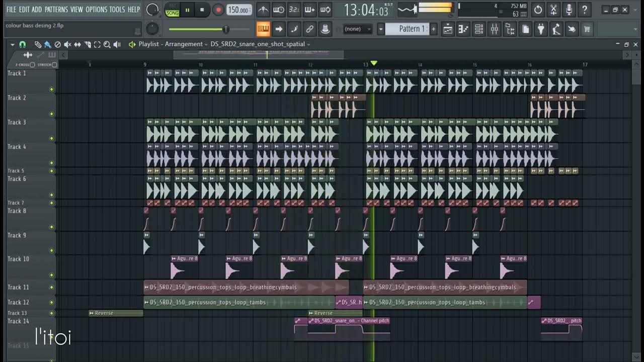
Task: Toggle the auto-scroll arrow icon
Action: tap(279, 29)
